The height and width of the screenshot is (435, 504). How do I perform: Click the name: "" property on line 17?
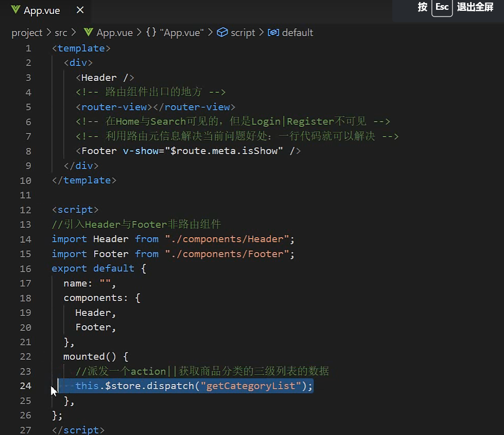[x=90, y=283]
